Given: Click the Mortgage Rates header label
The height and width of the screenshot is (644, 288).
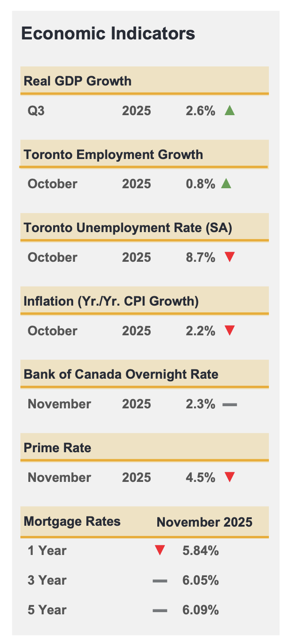Looking at the screenshot, I should 72,521.
